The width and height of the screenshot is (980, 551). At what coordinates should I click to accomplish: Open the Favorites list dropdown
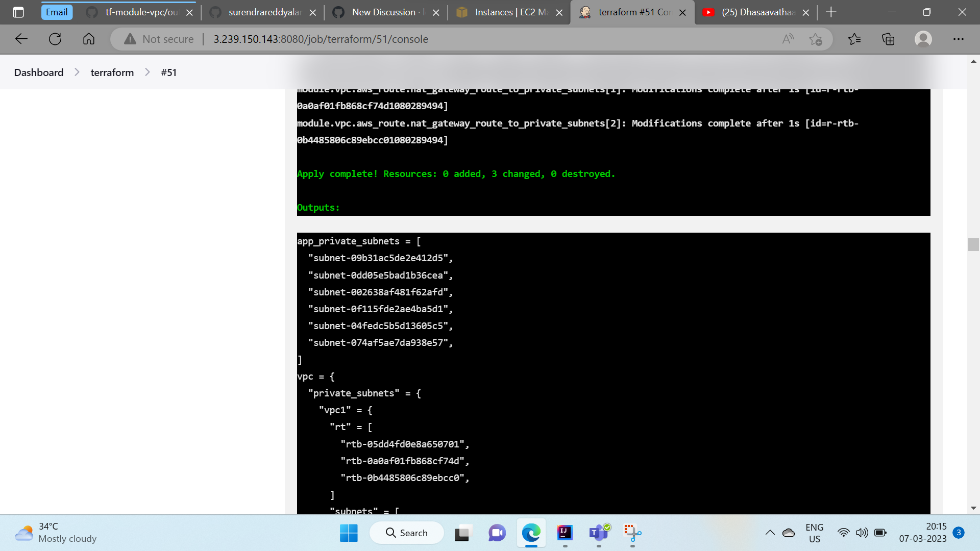point(855,39)
